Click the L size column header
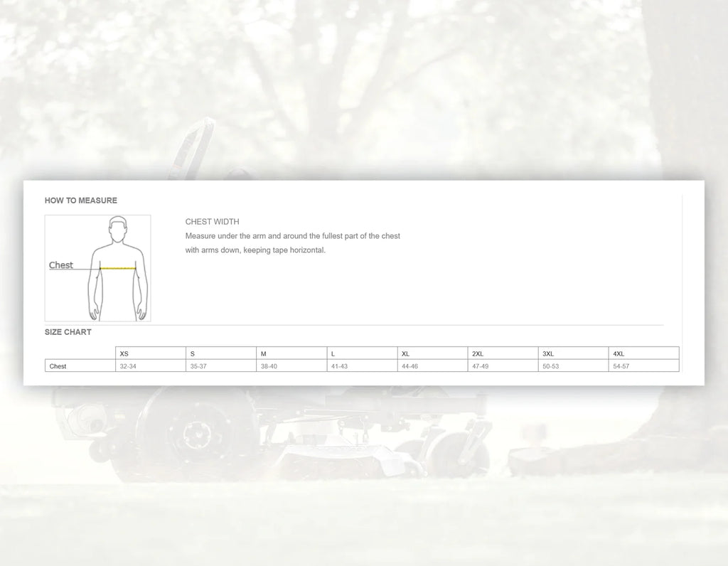Viewport: 728px width, 566px height. pyautogui.click(x=361, y=353)
